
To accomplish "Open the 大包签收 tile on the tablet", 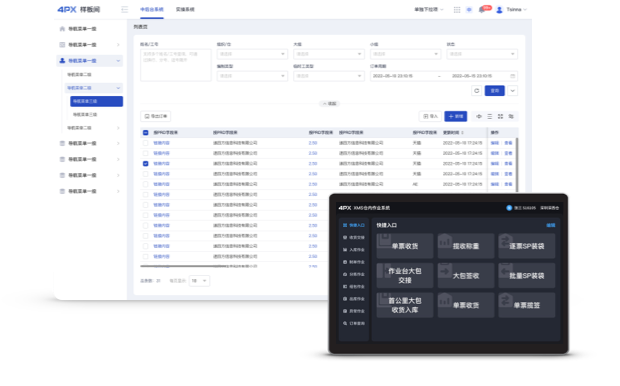I will click(x=466, y=276).
